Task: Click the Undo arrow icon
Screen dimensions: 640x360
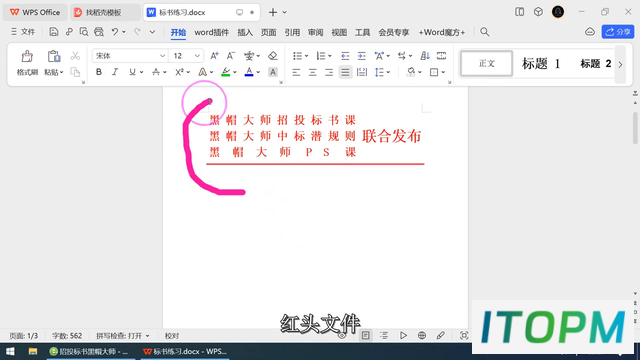Action: click(x=115, y=32)
